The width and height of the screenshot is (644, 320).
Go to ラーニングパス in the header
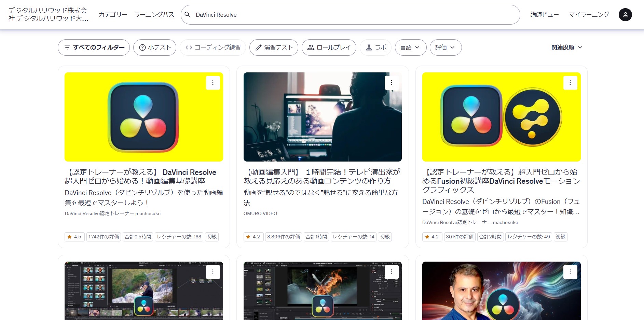(x=154, y=15)
